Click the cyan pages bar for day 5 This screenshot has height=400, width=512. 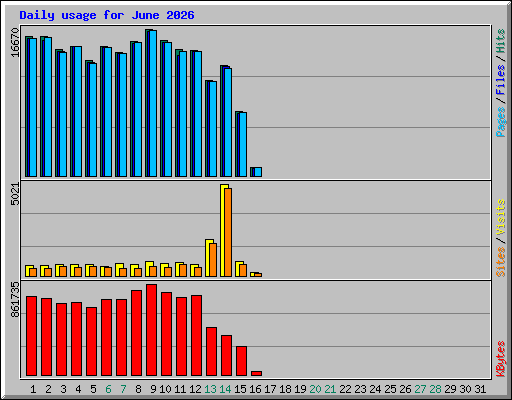(93, 120)
